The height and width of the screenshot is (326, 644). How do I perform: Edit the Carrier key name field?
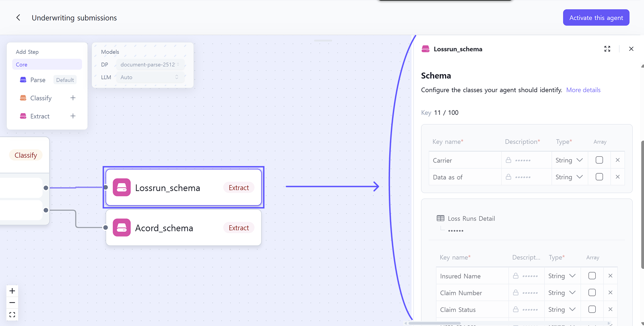(465, 160)
